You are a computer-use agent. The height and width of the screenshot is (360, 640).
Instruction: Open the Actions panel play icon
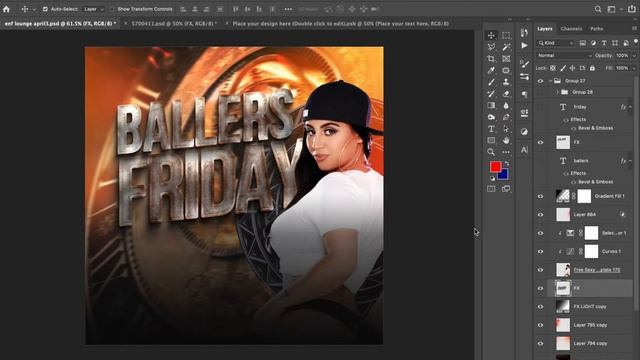524,45
